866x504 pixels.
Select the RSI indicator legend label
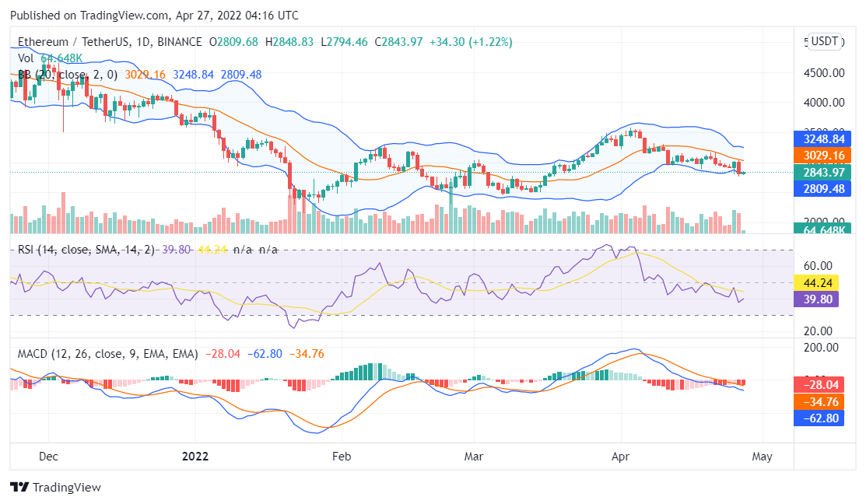(86, 250)
